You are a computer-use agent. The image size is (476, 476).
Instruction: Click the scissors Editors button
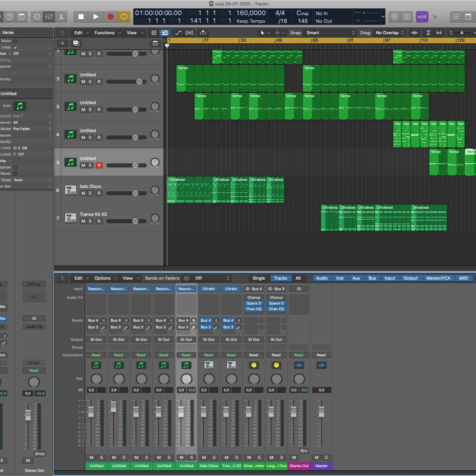[61, 17]
